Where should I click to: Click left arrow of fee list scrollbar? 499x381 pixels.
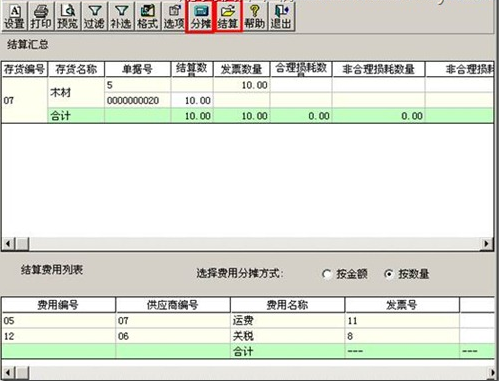pyautogui.click(x=8, y=372)
